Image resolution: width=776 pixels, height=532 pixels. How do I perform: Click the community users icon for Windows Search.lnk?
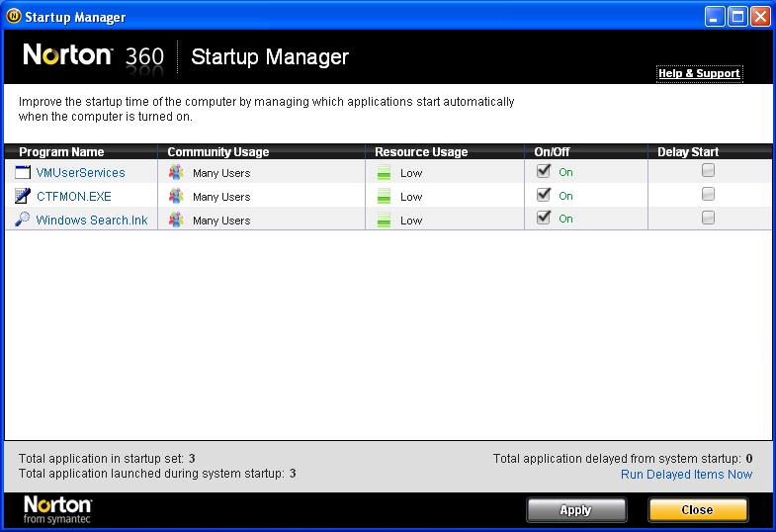(x=176, y=220)
